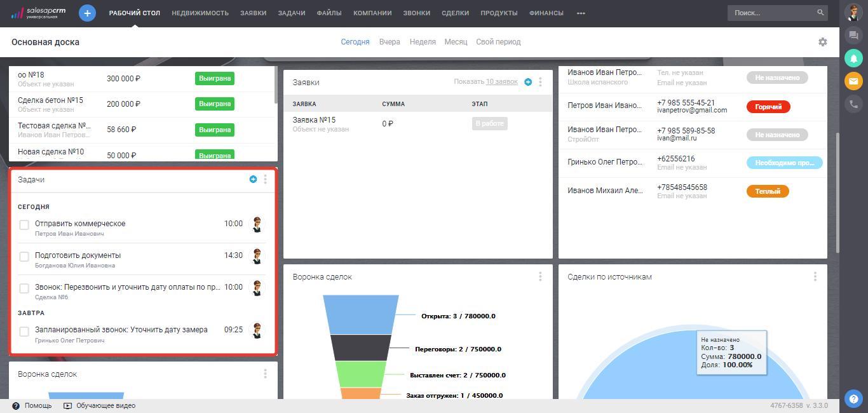Click assignee avatar for Подготовить документы task
This screenshot has height=413, width=868.
point(257,256)
